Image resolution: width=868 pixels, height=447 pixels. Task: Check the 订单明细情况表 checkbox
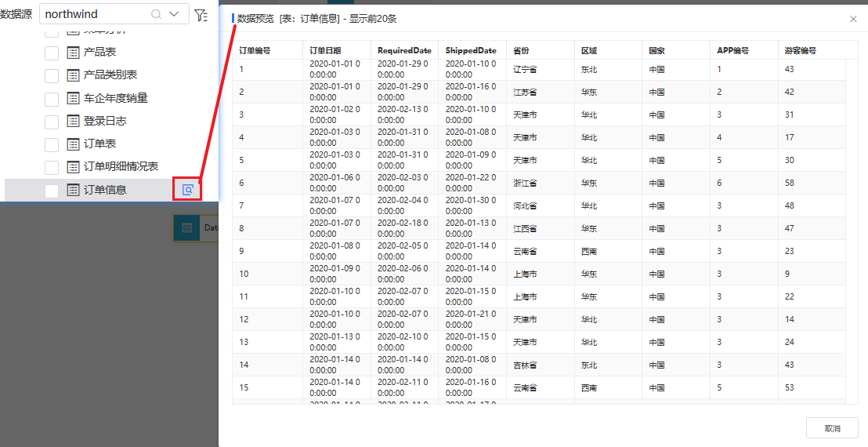coord(52,167)
